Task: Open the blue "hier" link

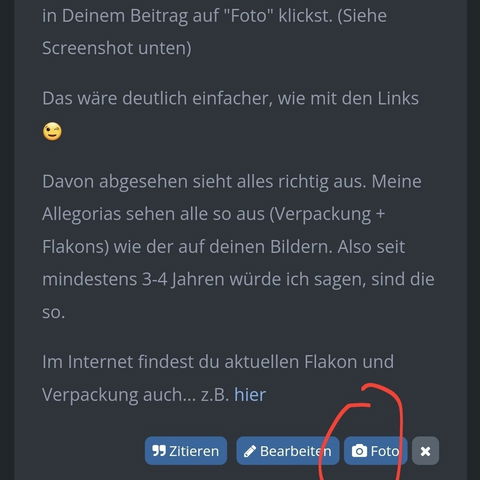Action: (250, 395)
